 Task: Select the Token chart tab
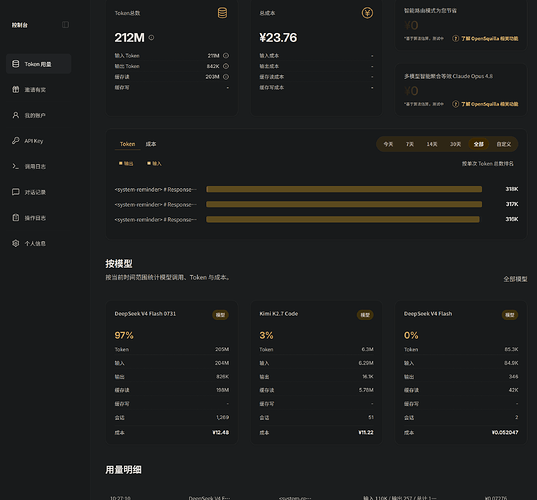127,144
